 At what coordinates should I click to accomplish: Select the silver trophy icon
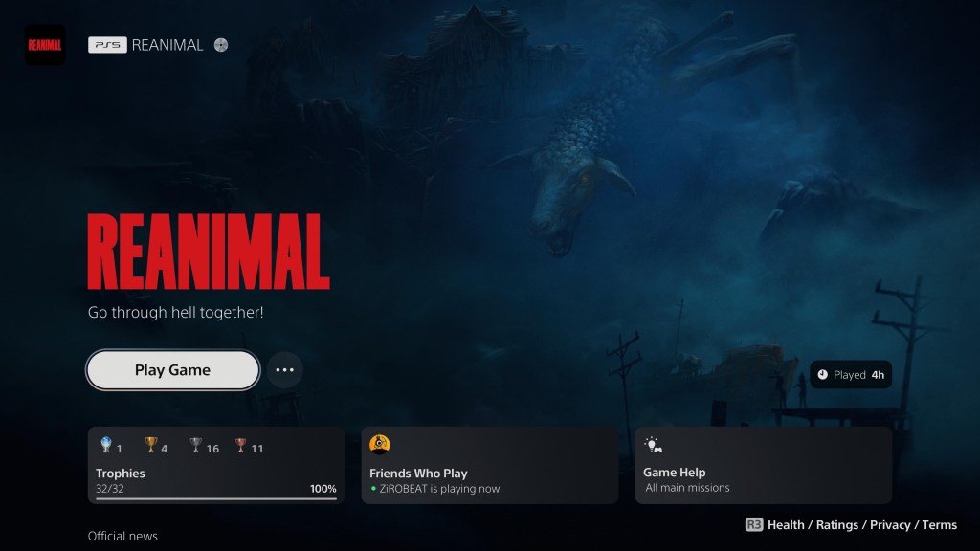(196, 445)
